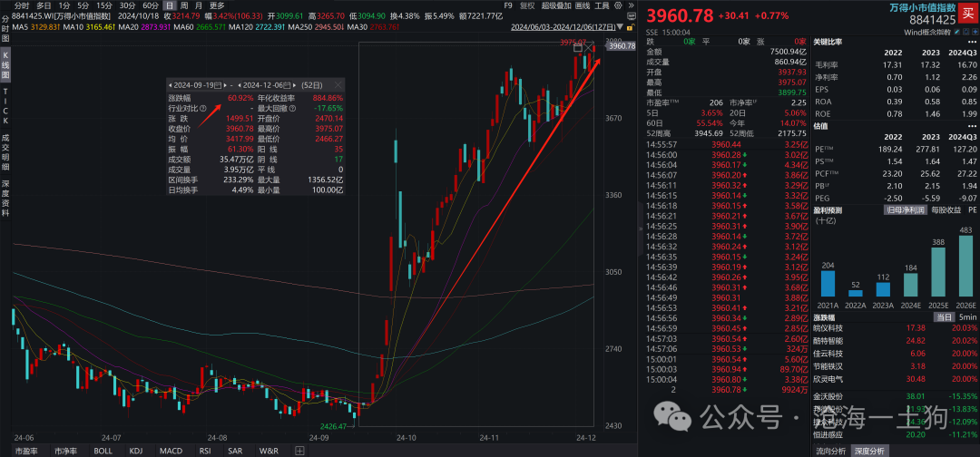Select 60分 period

pos(151,5)
